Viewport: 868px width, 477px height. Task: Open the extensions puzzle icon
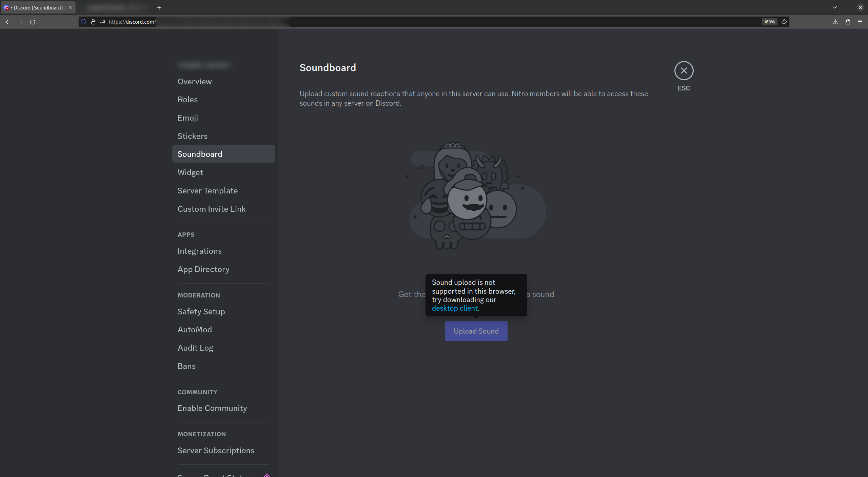tap(848, 22)
